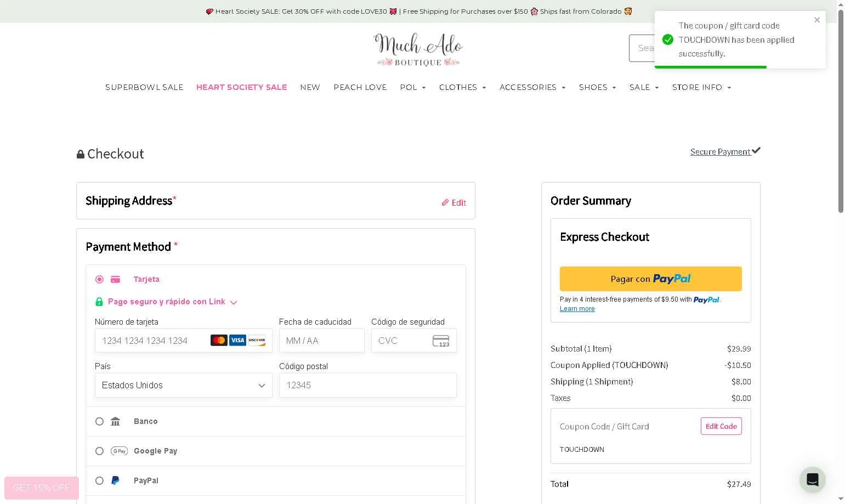Screen dimensions: 845x504
Task: Click the site search box
Action: [x=642, y=48]
